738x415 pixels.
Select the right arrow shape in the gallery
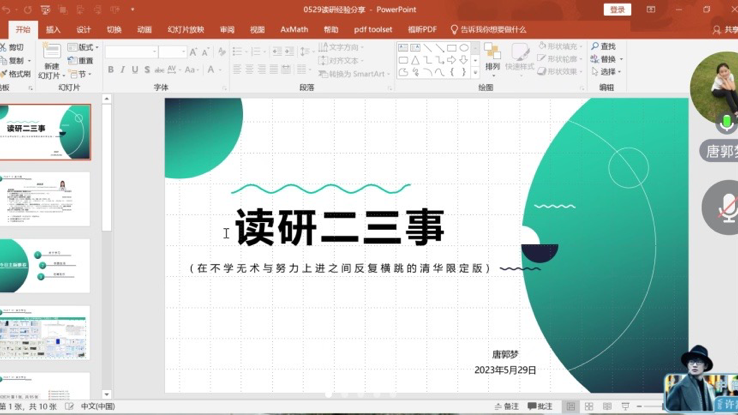(x=451, y=60)
